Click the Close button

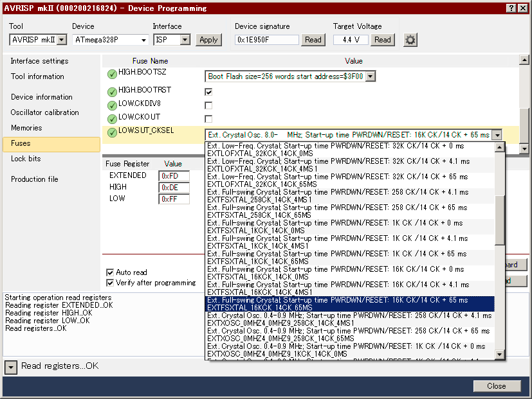[x=497, y=386]
